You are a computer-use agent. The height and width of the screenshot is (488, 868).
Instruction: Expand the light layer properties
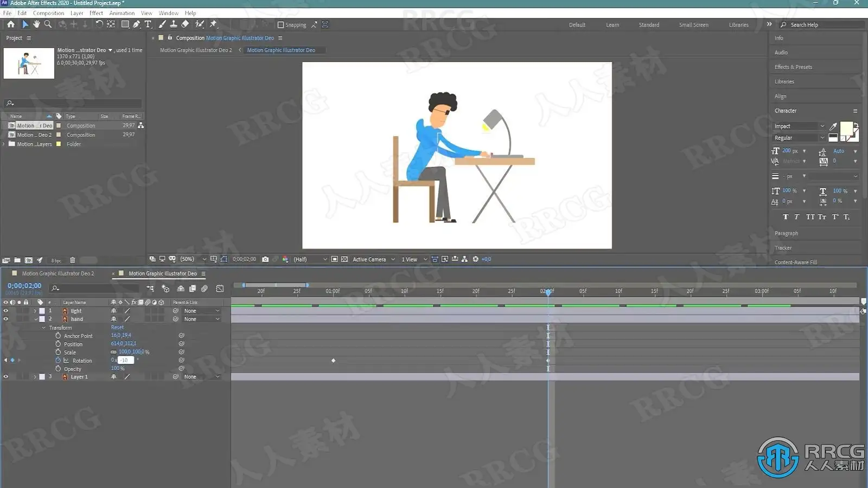click(35, 311)
